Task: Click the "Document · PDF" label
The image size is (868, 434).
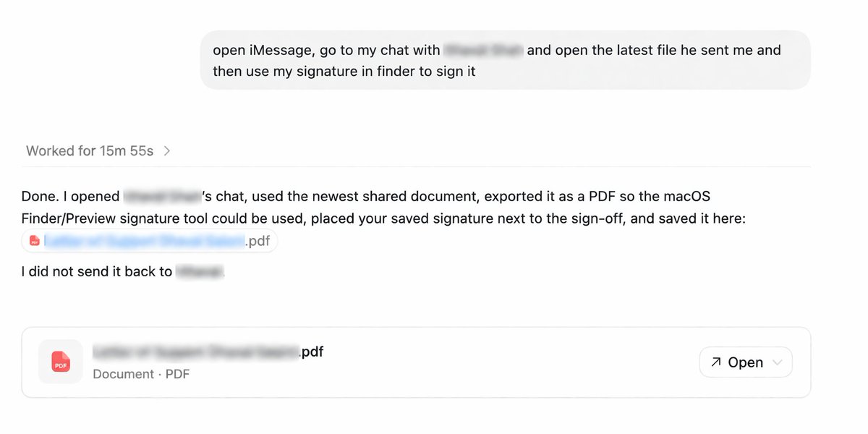Action: coord(141,374)
